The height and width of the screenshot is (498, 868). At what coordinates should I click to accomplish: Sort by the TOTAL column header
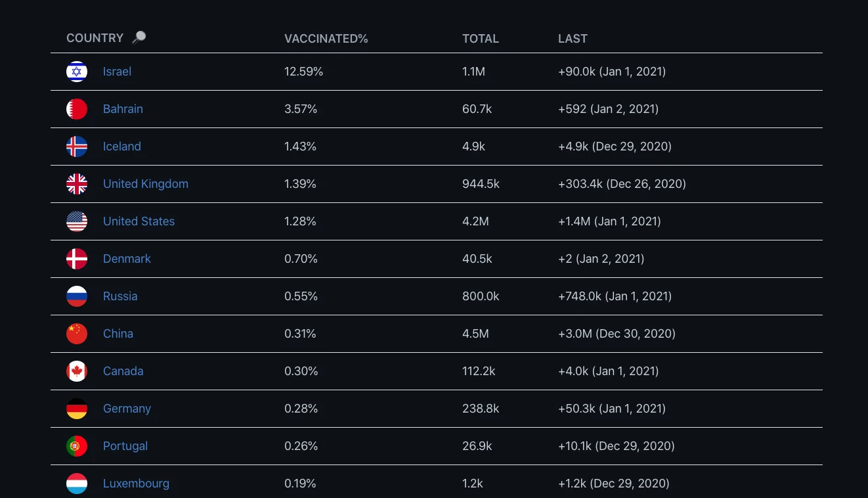480,39
